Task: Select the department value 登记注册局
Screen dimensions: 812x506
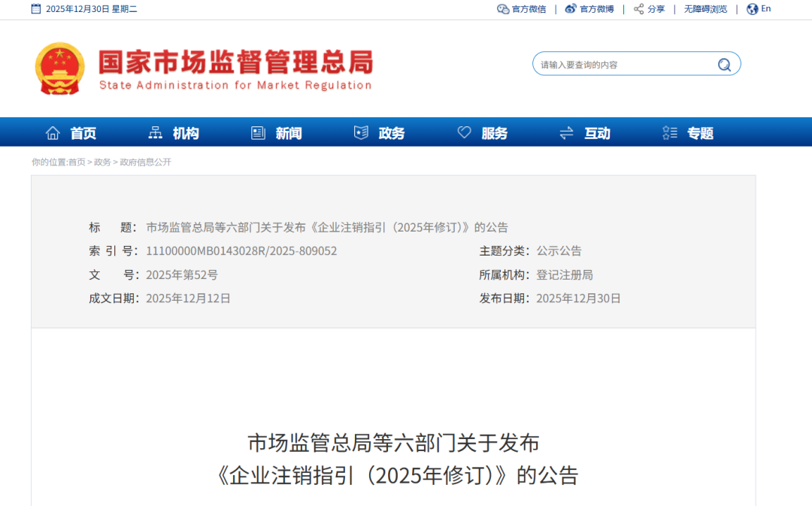Action: tap(565, 275)
